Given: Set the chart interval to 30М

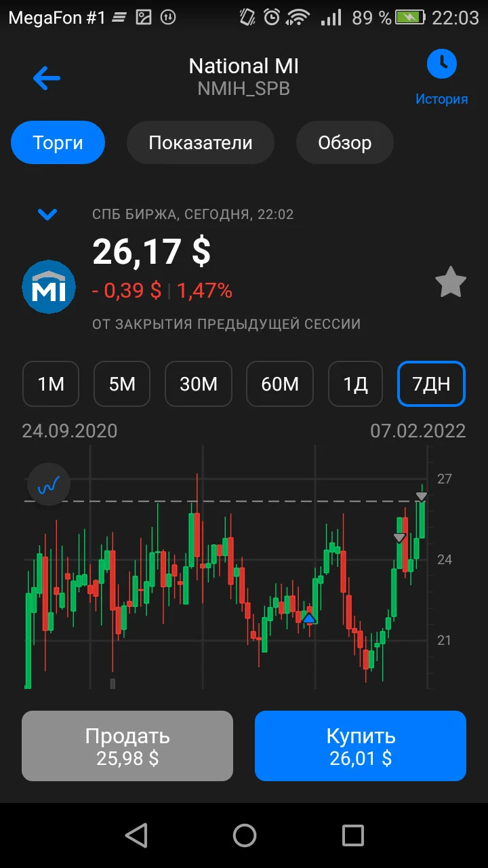Looking at the screenshot, I should tap(199, 384).
